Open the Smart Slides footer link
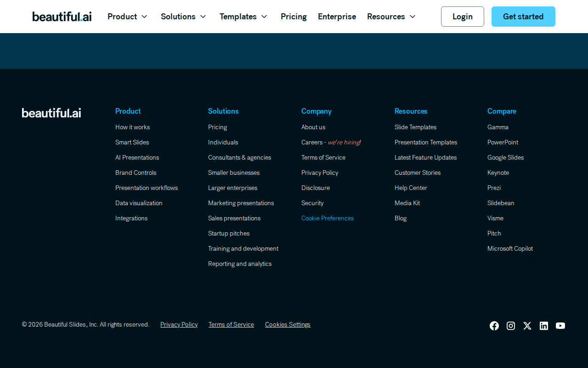This screenshot has height=368, width=588. (132, 142)
